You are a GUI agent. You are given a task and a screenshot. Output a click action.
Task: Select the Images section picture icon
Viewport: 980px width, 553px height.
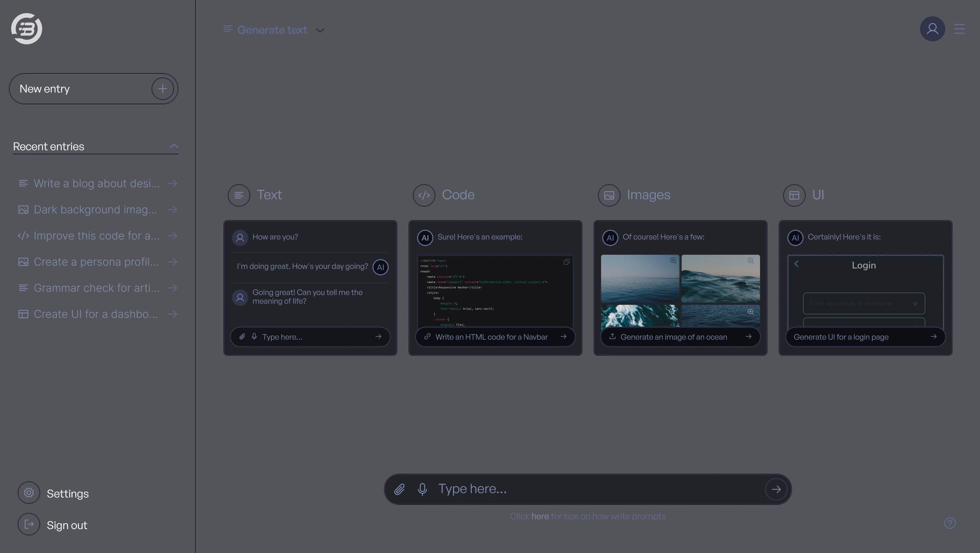(609, 195)
